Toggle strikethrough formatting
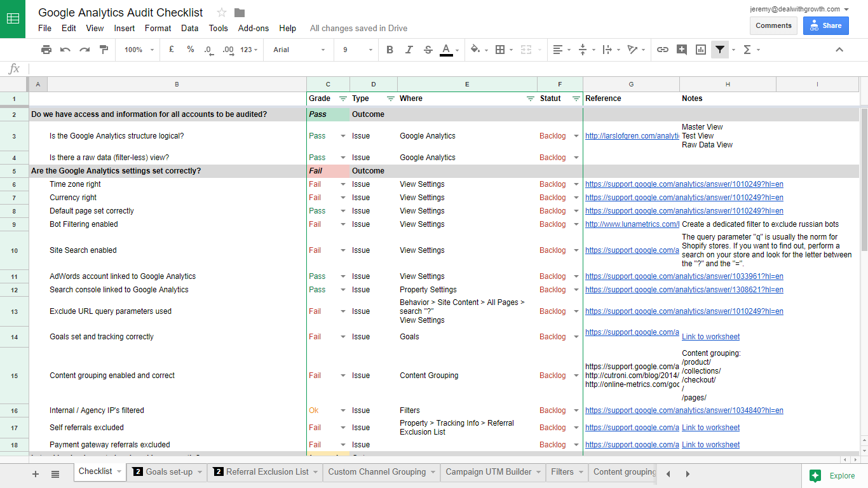 428,50
